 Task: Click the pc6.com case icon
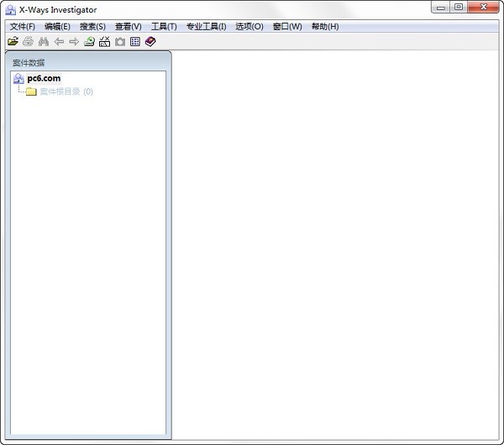pos(18,78)
